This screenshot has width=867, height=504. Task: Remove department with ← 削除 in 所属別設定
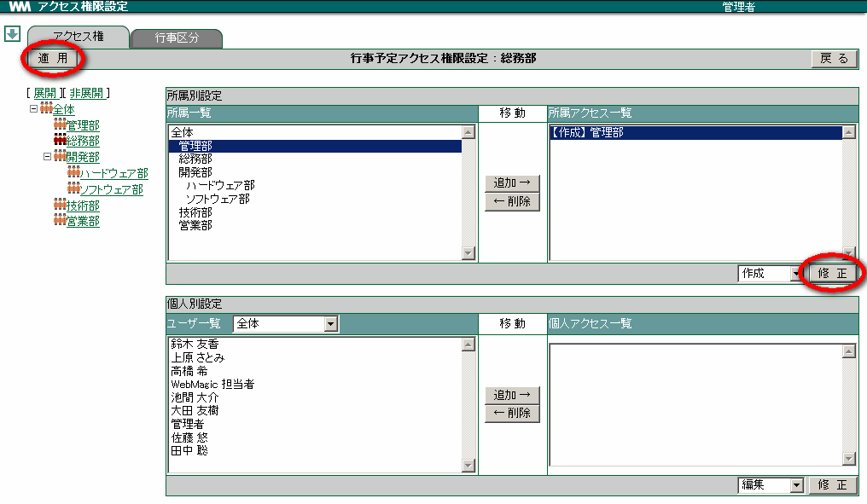(x=512, y=202)
